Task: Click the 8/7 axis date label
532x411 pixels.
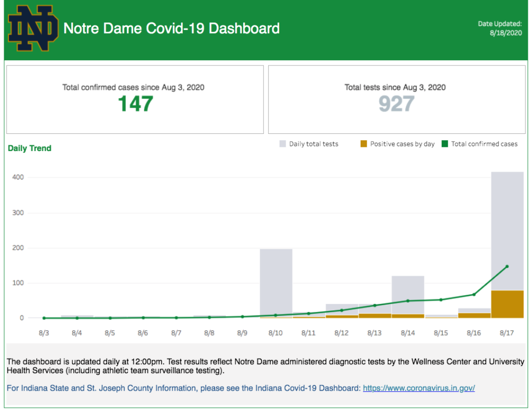Action: 176,333
